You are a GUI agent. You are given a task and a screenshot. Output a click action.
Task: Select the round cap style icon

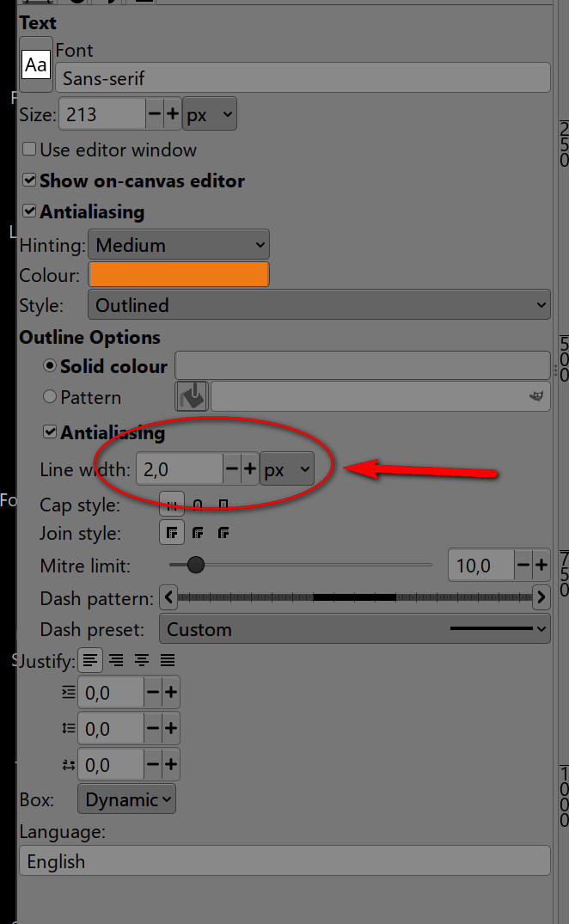[x=198, y=505]
